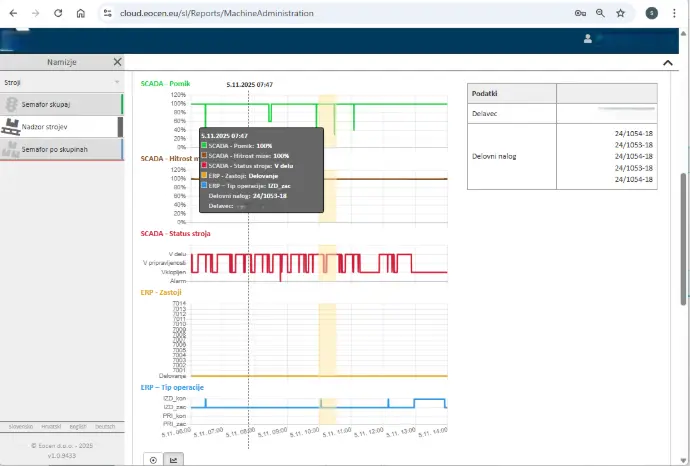Open Semafor po skupinah view

click(x=62, y=149)
